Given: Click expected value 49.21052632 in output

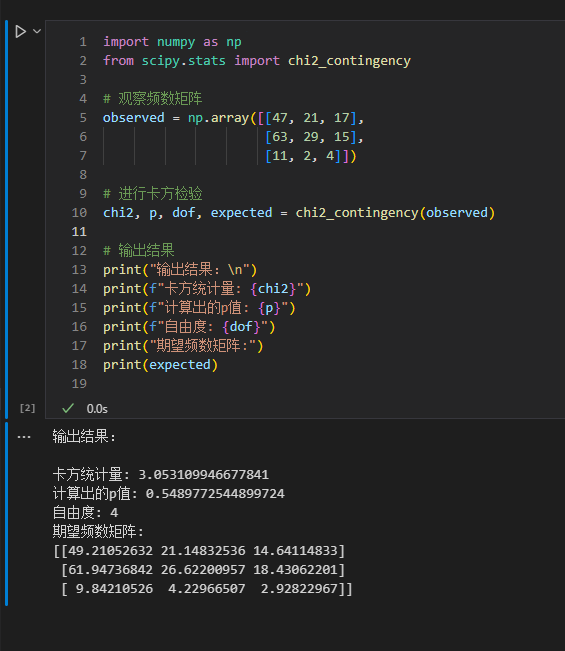Looking at the screenshot, I should click(x=110, y=551).
